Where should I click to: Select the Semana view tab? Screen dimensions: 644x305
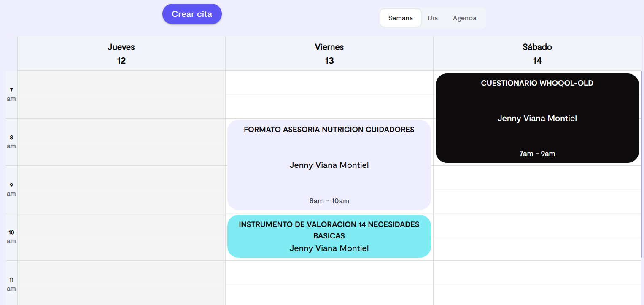coord(400,18)
